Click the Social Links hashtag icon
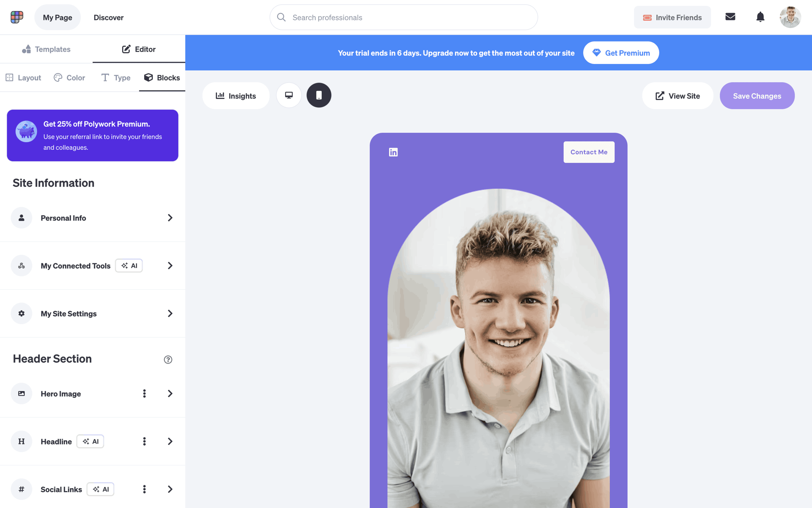Viewport: 812px width, 508px height. pyautogui.click(x=22, y=489)
